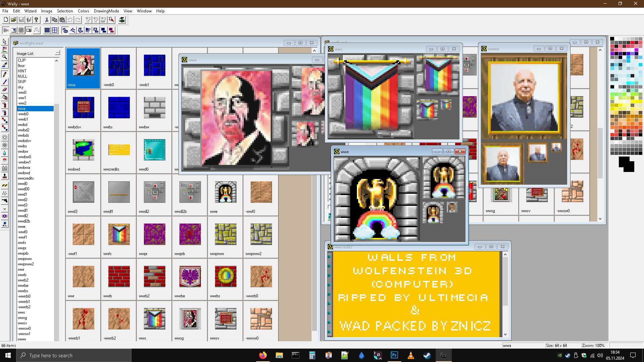This screenshot has height=362, width=644.
Task: Select the scratch lines tool
Action: 5,193
